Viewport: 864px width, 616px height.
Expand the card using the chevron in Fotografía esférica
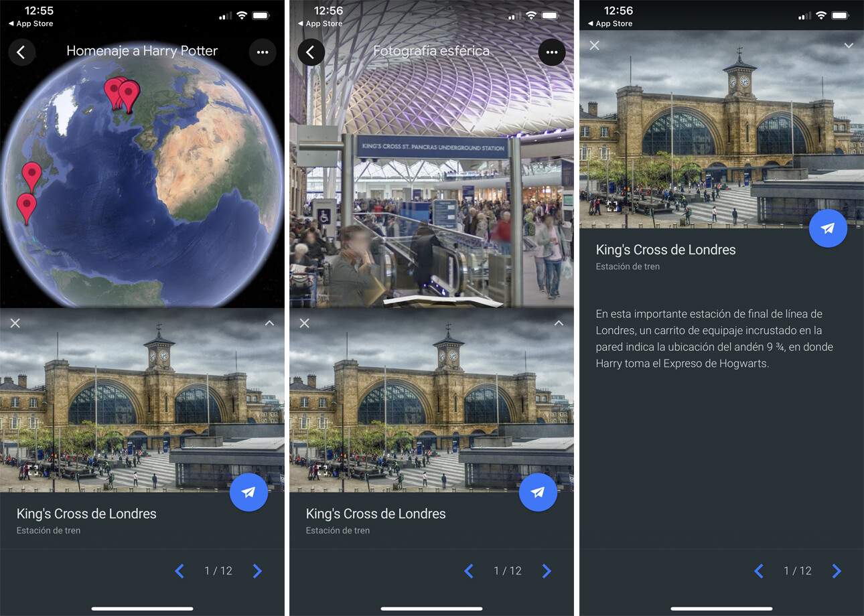click(559, 323)
